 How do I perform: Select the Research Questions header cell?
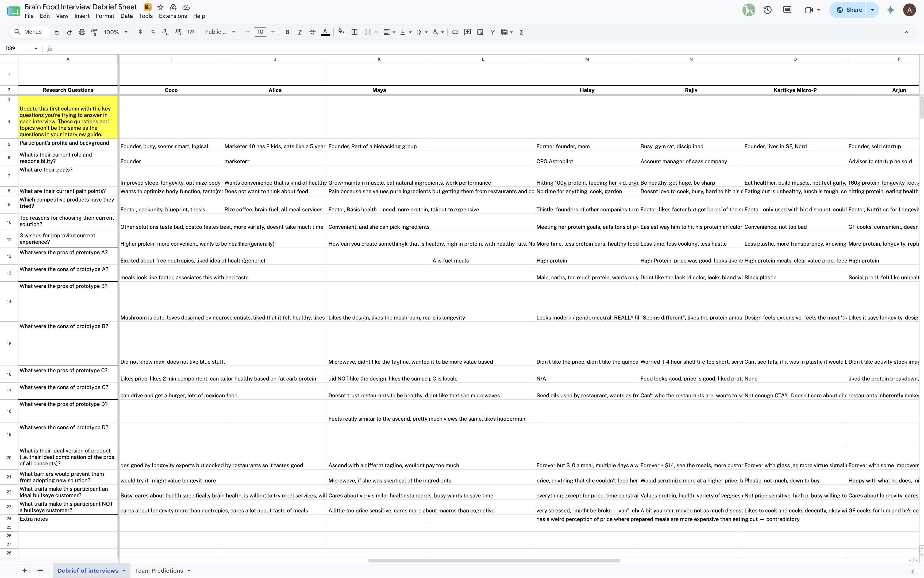click(x=68, y=90)
